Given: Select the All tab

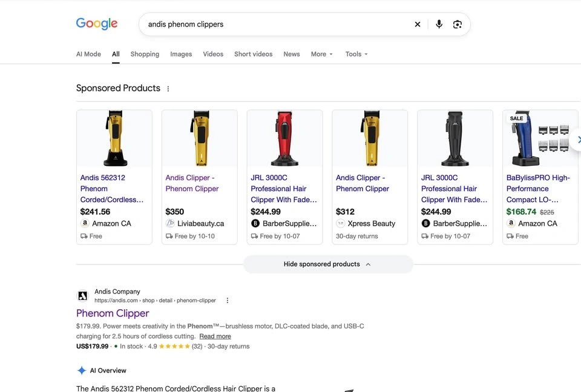Looking at the screenshot, I should (116, 54).
